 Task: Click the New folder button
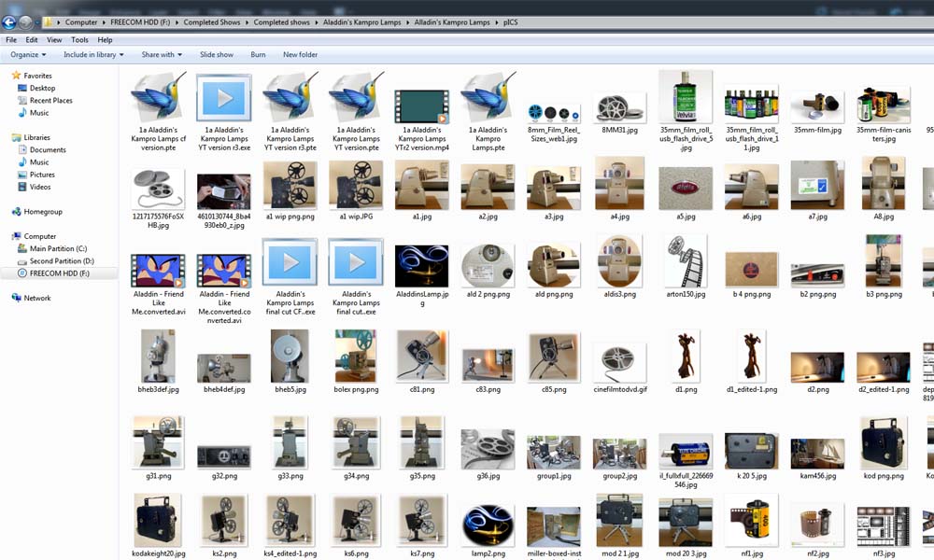[x=300, y=55]
